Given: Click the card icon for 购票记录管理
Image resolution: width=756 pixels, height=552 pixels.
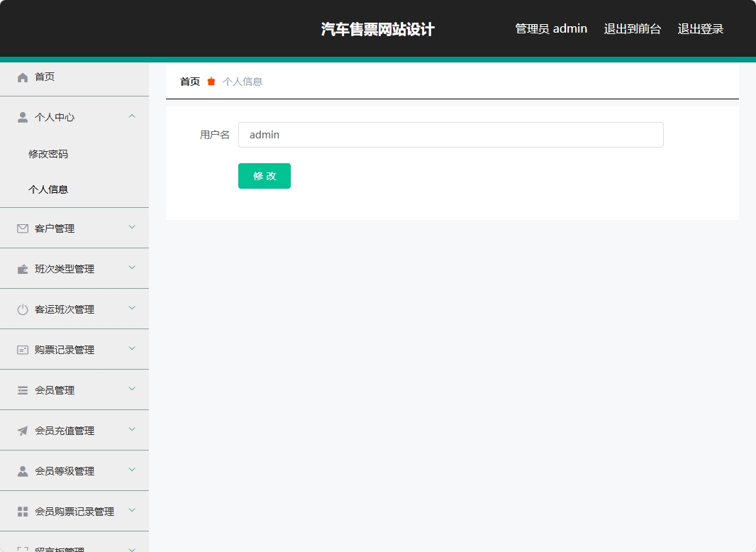Looking at the screenshot, I should 21,348.
